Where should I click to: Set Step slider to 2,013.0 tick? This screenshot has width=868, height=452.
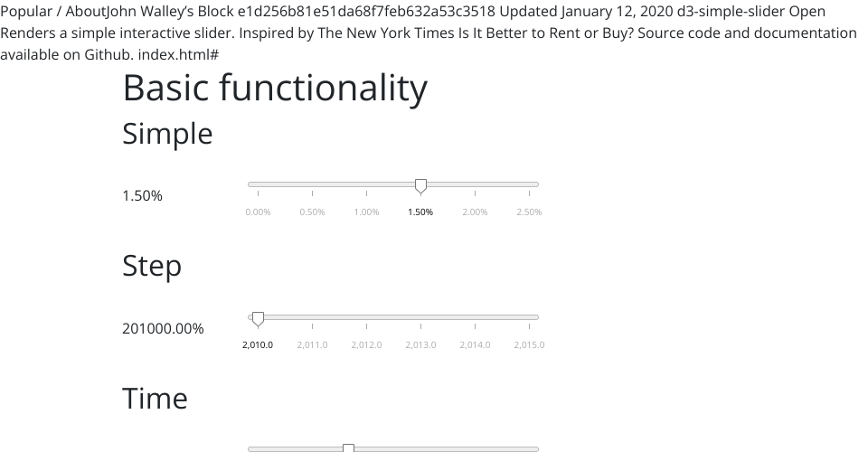pos(420,317)
